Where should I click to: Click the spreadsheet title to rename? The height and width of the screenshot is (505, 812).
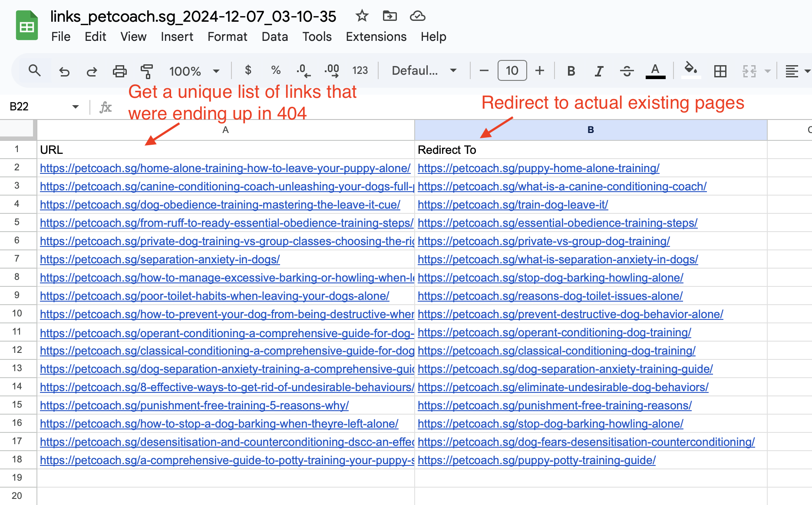193,17
